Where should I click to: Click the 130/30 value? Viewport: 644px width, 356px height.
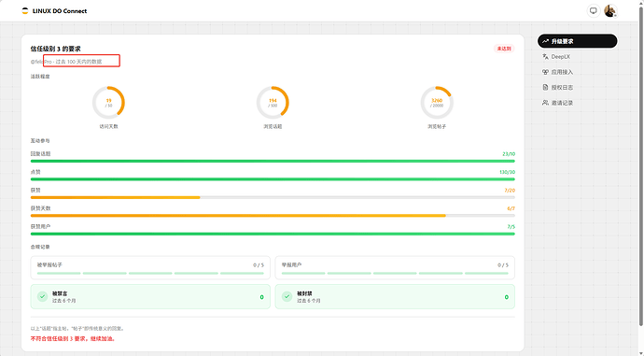coord(507,172)
